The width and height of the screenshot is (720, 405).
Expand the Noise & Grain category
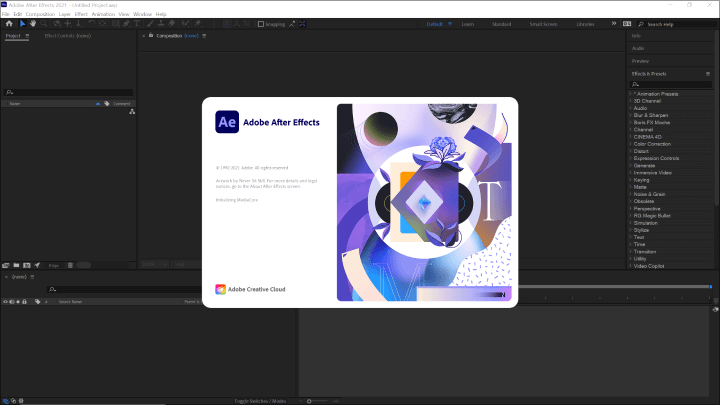(x=630, y=194)
